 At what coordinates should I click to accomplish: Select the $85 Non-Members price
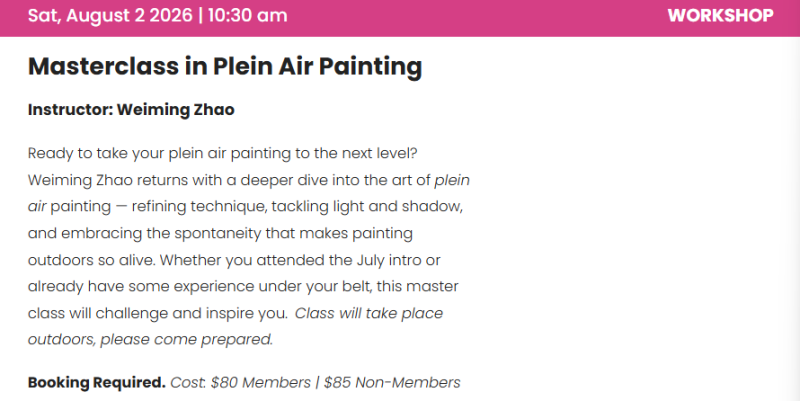tap(392, 383)
